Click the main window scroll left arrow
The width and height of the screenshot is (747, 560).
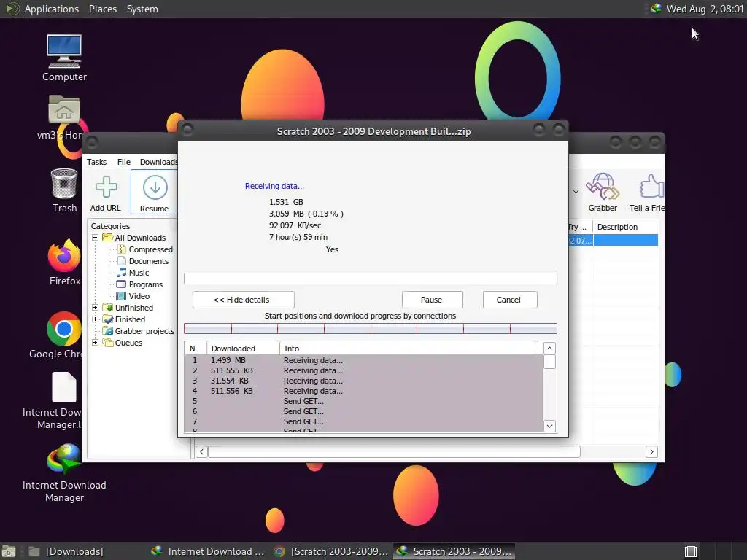(x=201, y=451)
